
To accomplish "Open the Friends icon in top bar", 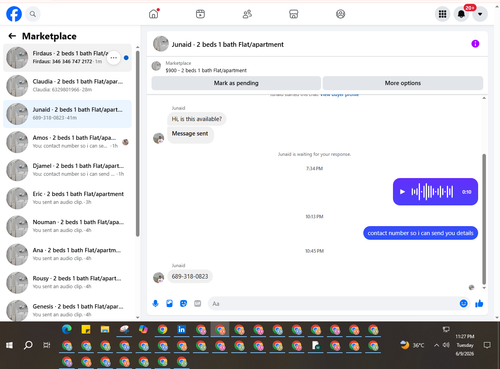I will click(247, 14).
